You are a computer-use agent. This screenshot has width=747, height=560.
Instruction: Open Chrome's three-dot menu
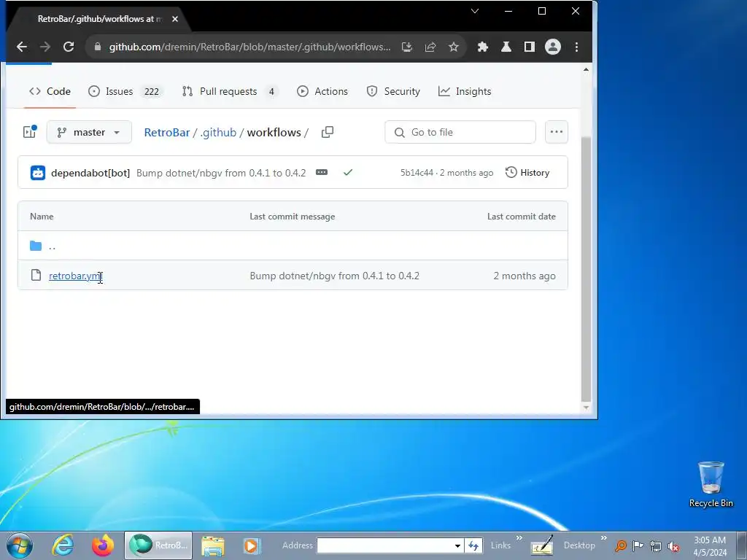click(x=576, y=47)
